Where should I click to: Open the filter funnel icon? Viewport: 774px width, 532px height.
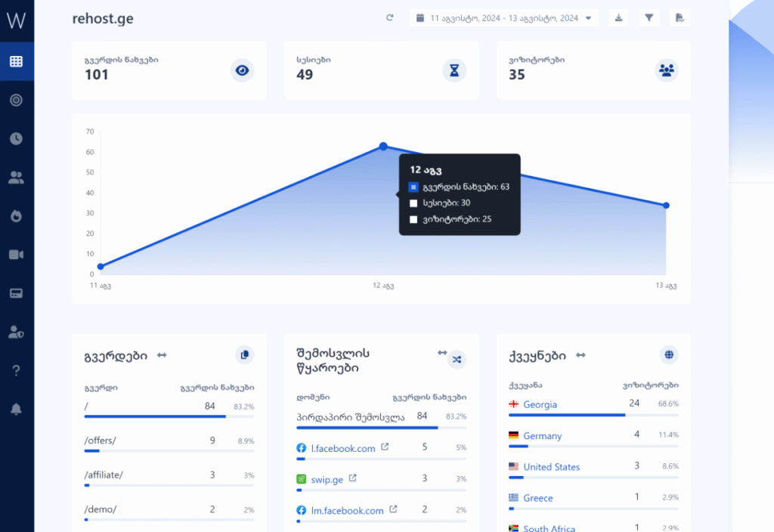coord(649,18)
